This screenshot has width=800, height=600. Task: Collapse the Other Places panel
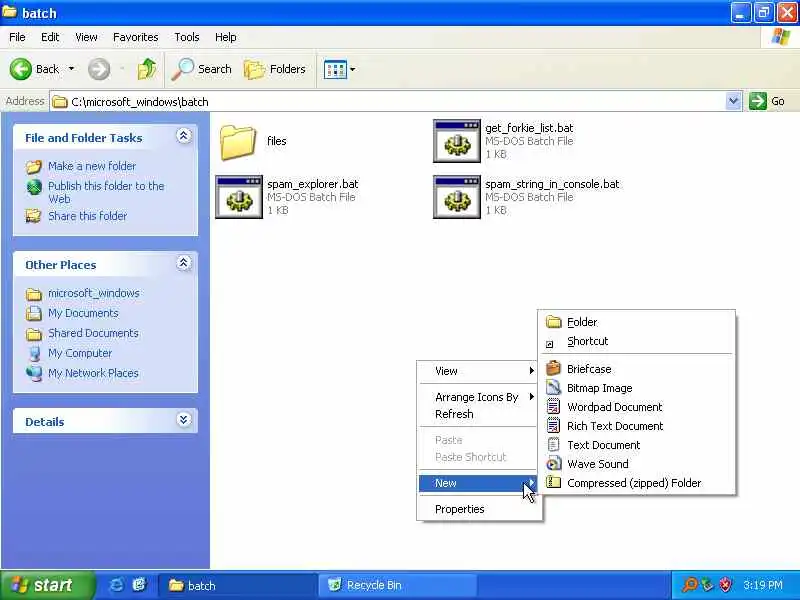pyautogui.click(x=184, y=263)
